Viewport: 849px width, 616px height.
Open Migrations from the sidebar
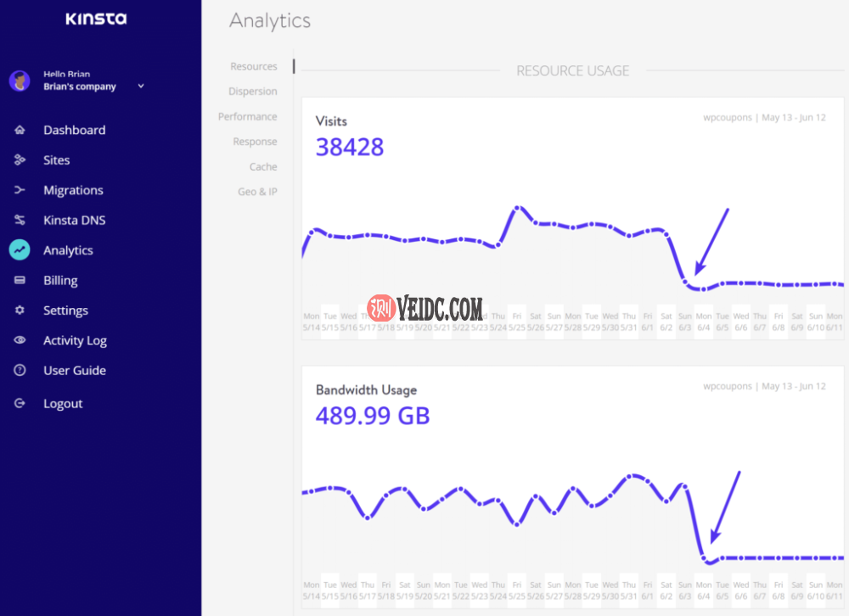tap(74, 190)
